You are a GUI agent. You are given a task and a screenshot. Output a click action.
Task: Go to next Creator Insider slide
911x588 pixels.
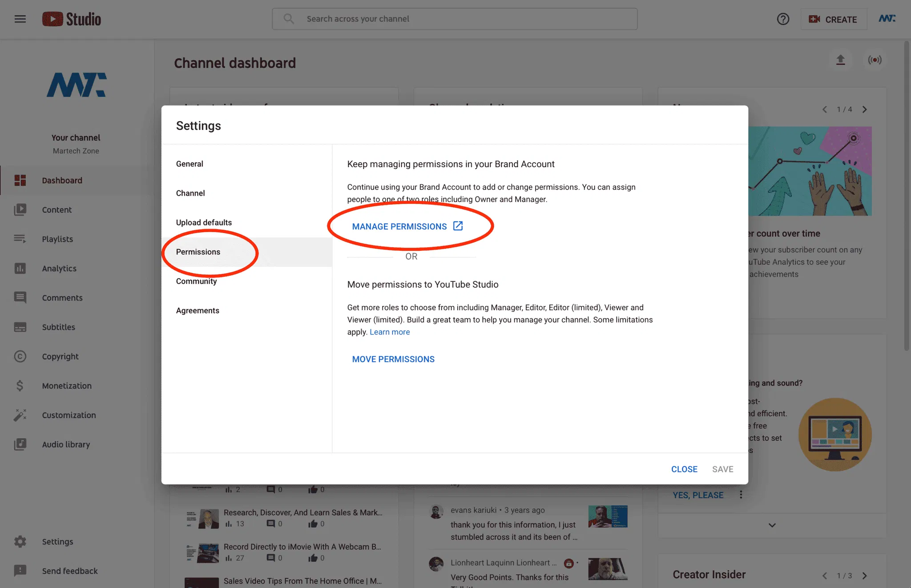(x=865, y=576)
